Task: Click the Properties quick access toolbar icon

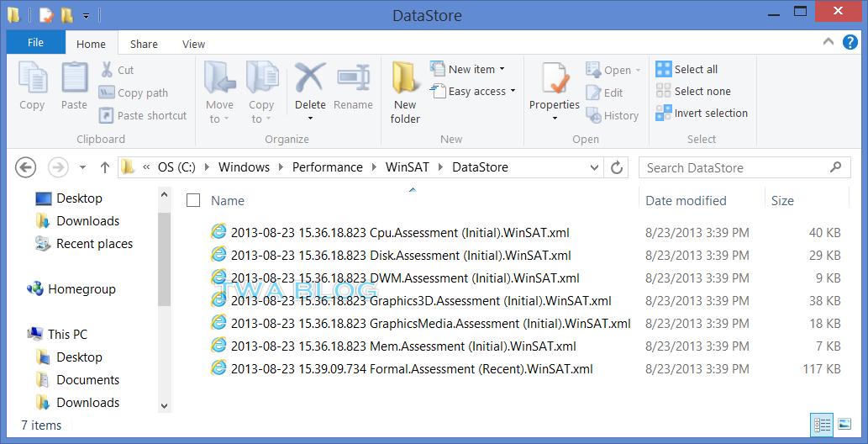Action: click(46, 14)
